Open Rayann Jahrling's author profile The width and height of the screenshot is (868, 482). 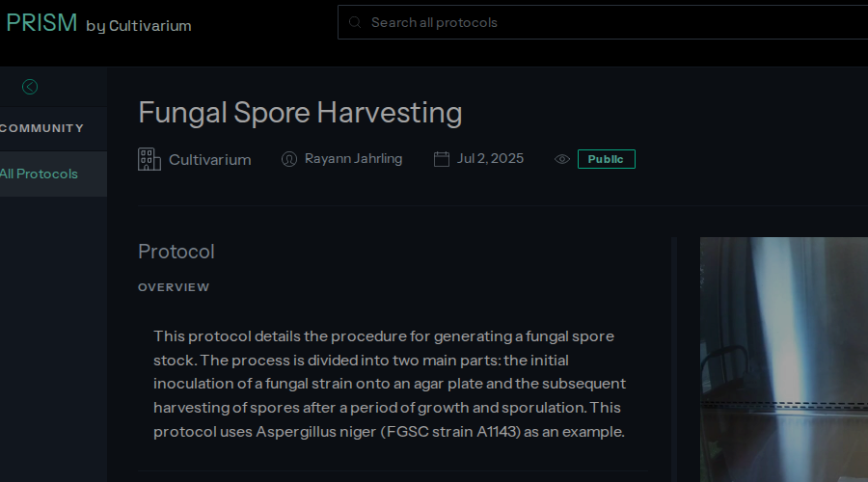pos(353,158)
